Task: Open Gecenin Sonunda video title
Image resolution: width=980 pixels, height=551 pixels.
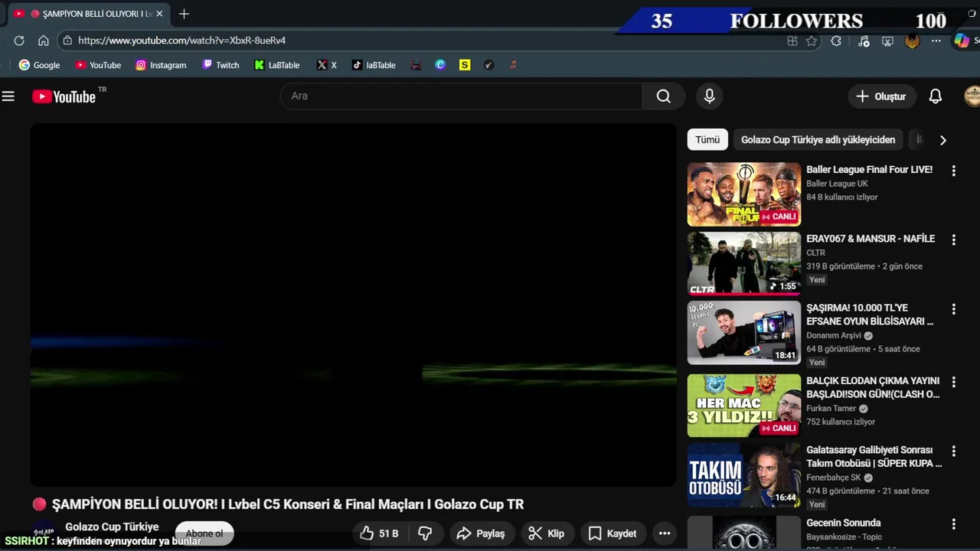Action: (844, 523)
